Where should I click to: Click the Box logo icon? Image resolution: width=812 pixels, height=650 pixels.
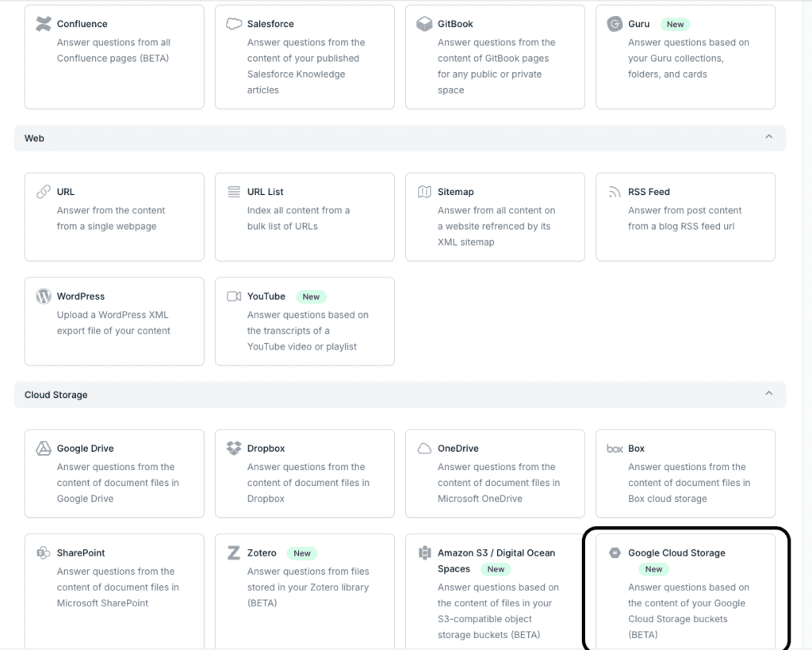click(x=615, y=449)
